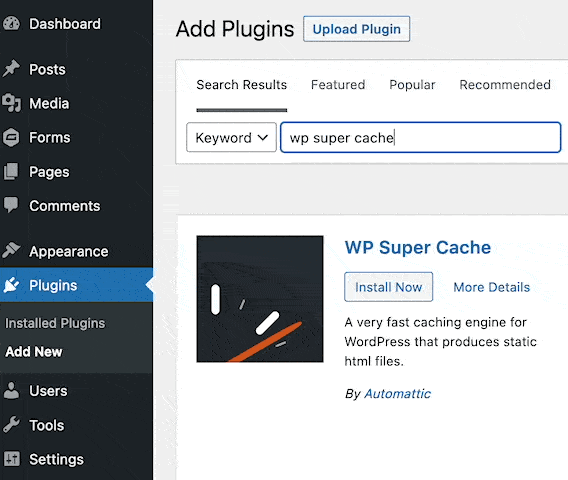
Task: Click the Posts pushpin icon
Action: pos(11,68)
